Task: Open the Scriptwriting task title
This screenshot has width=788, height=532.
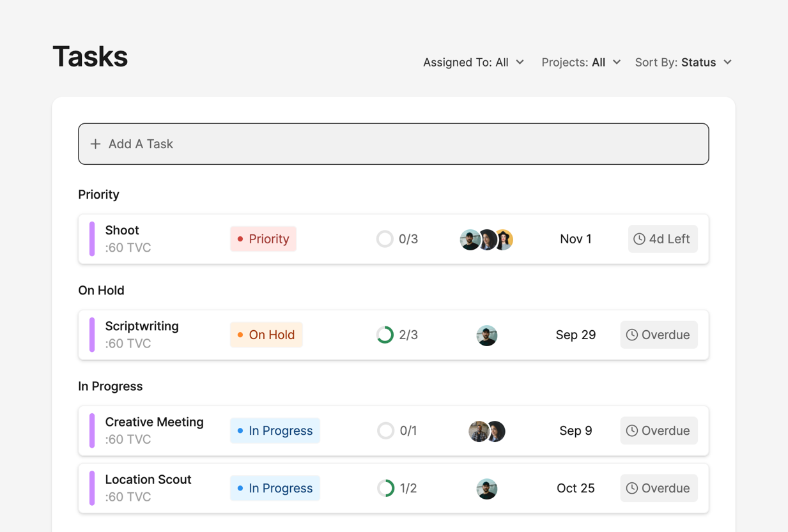Action: pos(142,326)
